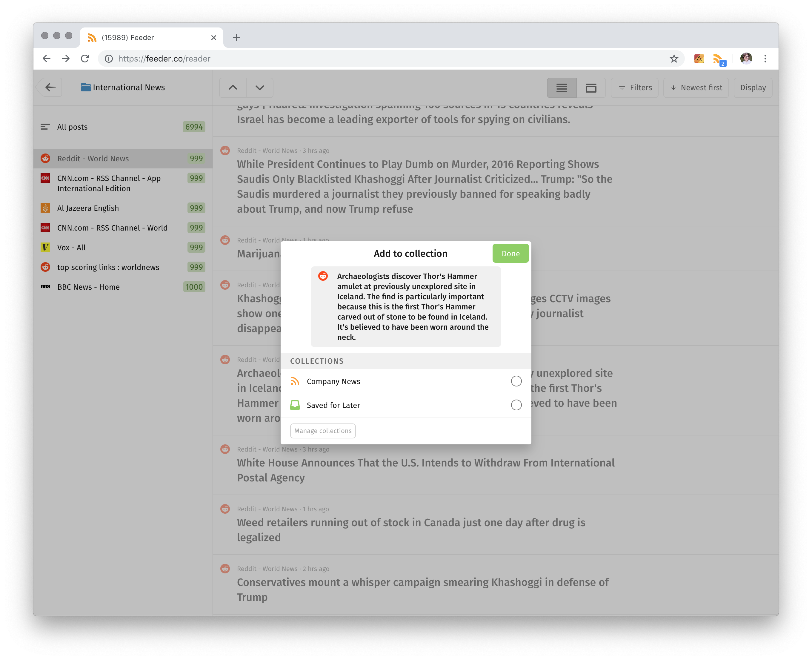
Task: Open the White House Postal Agency post
Action: (x=426, y=470)
